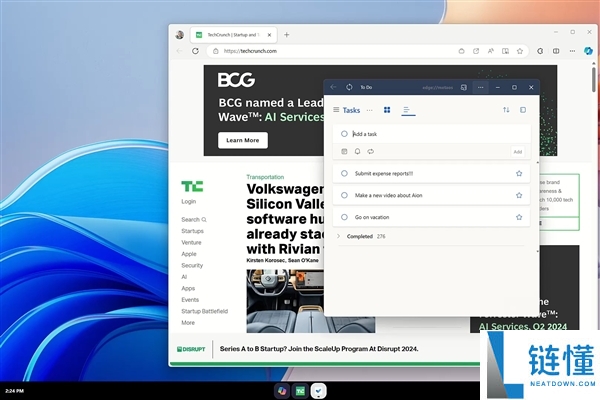The width and height of the screenshot is (600, 400).
Task: Open sort options in Tasks
Action: (506, 110)
